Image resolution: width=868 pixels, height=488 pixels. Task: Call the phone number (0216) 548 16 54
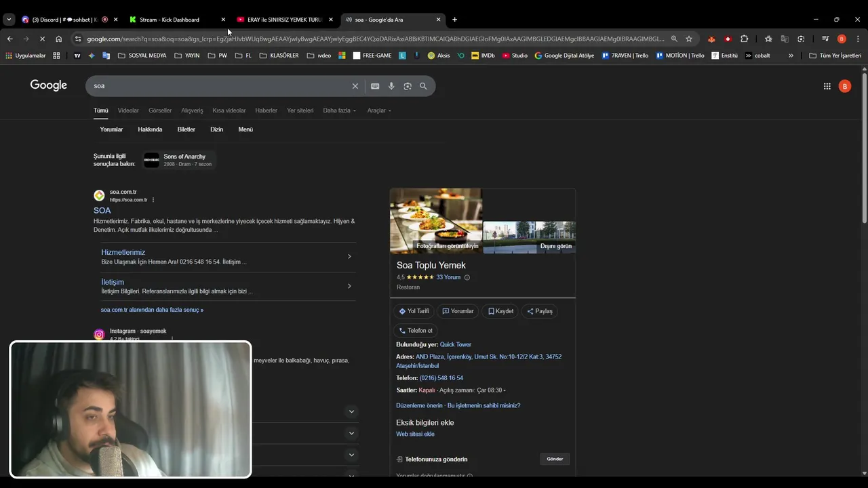441,378
